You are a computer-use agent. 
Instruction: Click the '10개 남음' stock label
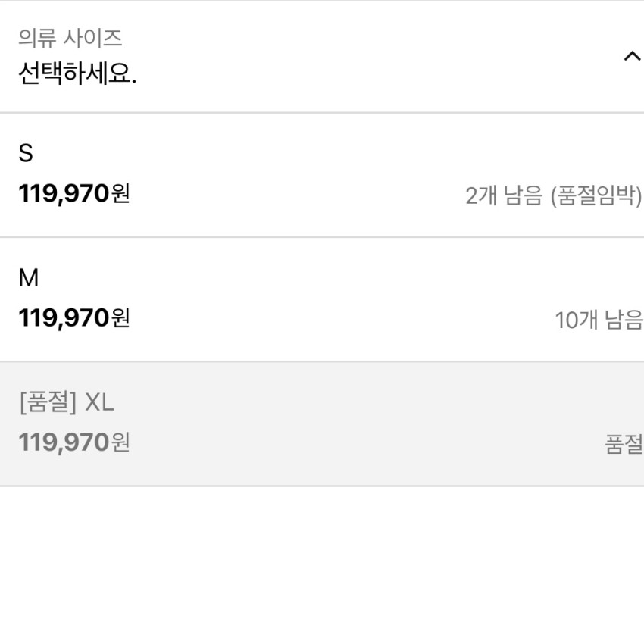click(x=599, y=320)
